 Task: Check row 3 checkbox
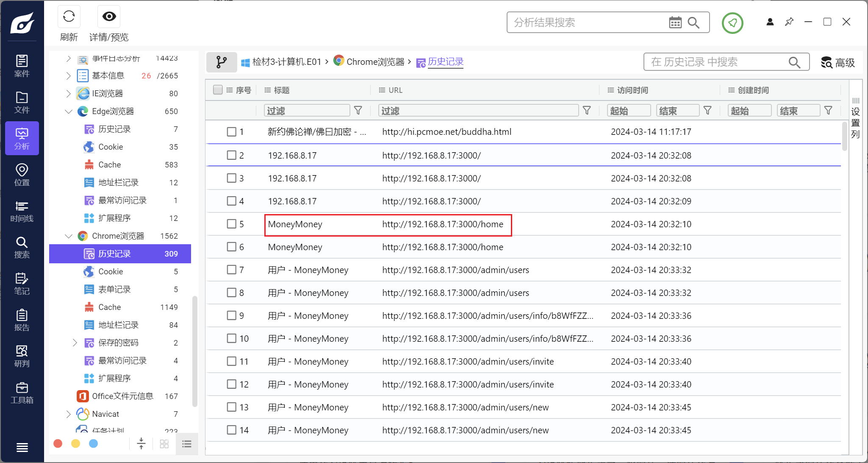click(232, 178)
